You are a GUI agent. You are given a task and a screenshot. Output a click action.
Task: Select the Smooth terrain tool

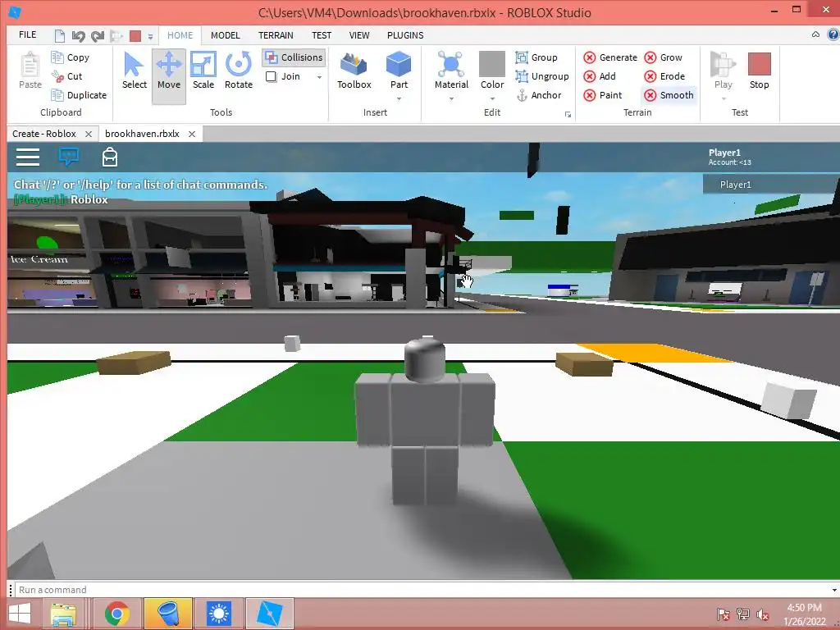pos(669,95)
